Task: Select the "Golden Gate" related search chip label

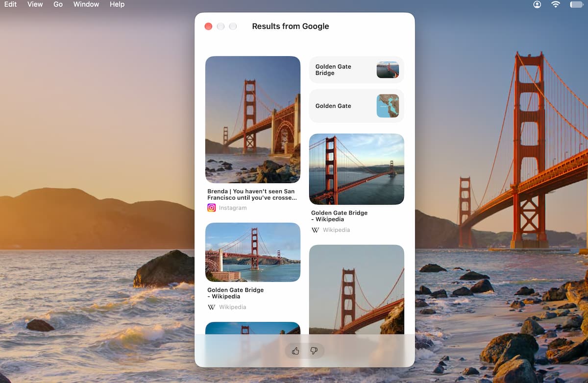Action: coord(333,106)
